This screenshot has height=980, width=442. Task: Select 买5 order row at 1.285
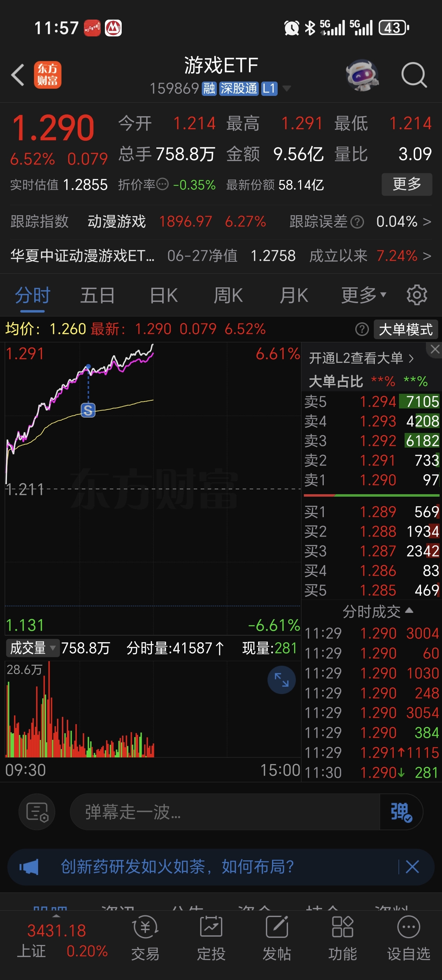coord(372,590)
